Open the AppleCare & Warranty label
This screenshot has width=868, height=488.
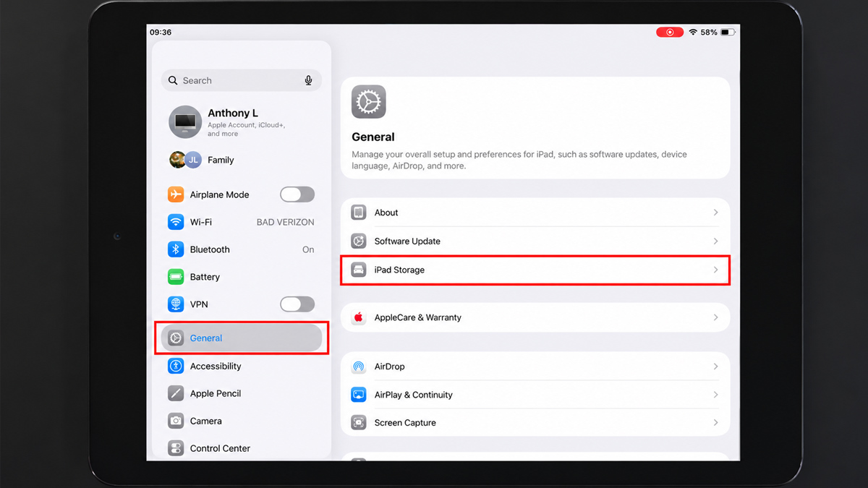pyautogui.click(x=418, y=317)
